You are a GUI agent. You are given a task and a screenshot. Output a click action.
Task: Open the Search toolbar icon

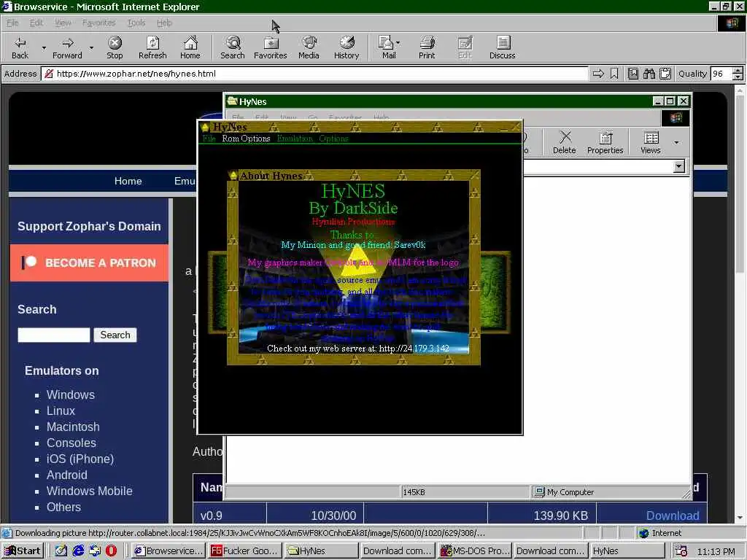click(233, 47)
